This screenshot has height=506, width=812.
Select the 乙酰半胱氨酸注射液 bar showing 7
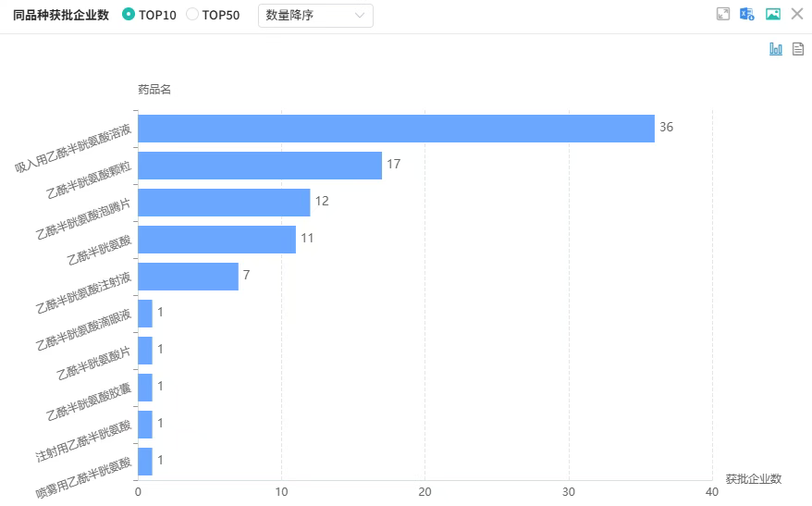point(188,277)
